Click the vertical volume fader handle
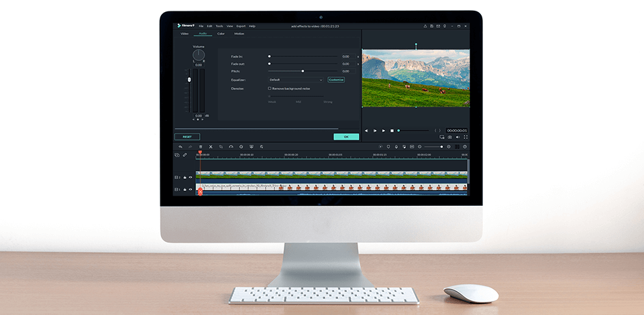Screen dimensions: 644x315 (189, 80)
